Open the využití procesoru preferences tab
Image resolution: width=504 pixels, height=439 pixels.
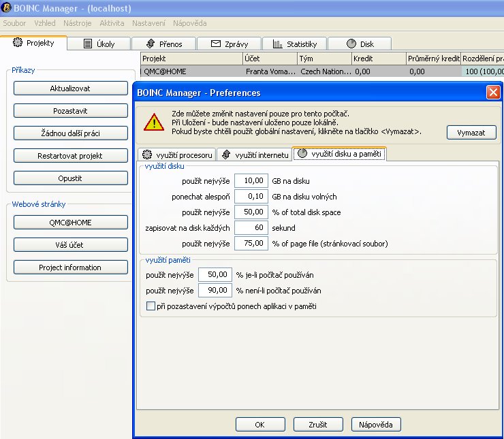coord(178,155)
